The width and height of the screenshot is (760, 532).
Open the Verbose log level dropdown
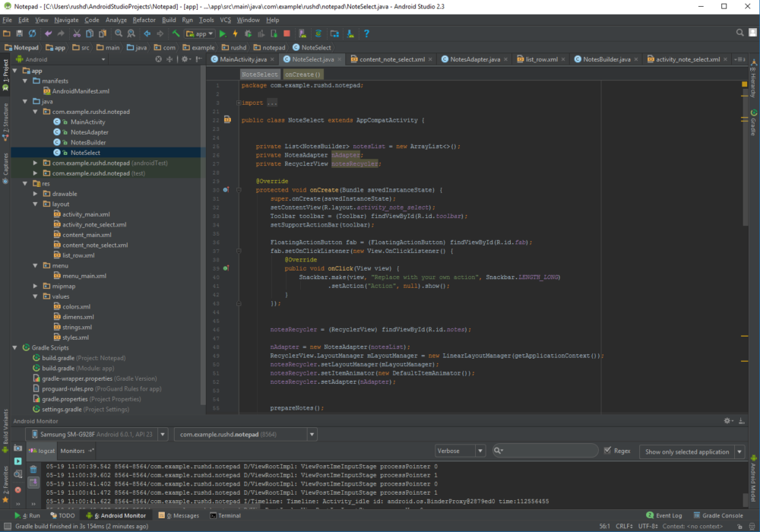[460, 451]
